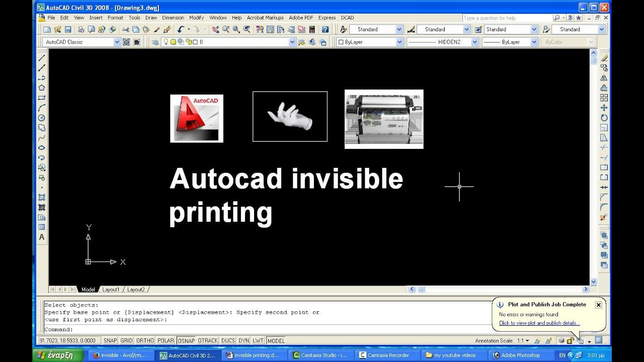Toggle POLAR tracking
Viewport: 644px width, 362px height.
pyautogui.click(x=166, y=340)
